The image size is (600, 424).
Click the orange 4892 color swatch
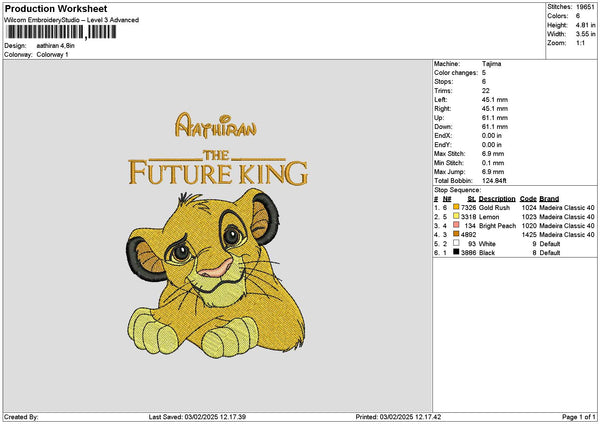tap(456, 234)
